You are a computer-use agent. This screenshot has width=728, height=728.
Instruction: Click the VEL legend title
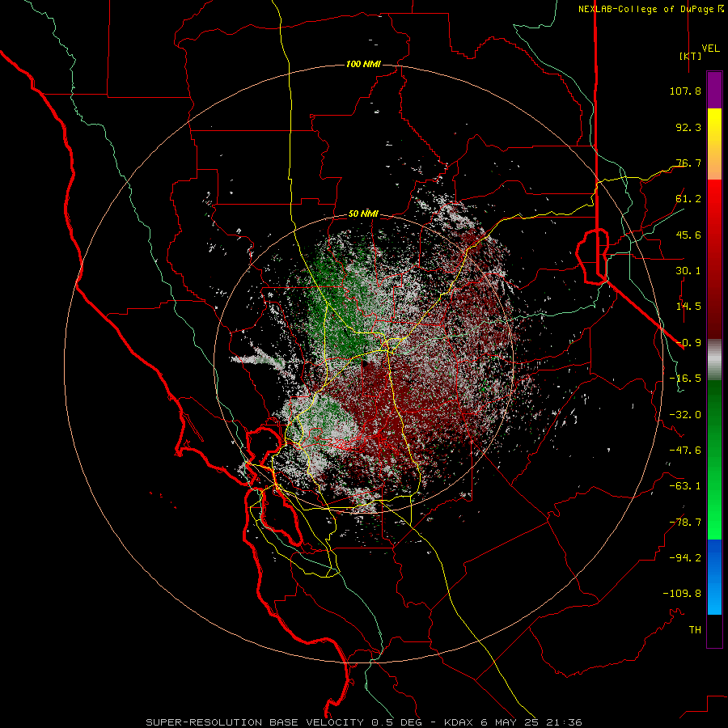coord(711,49)
